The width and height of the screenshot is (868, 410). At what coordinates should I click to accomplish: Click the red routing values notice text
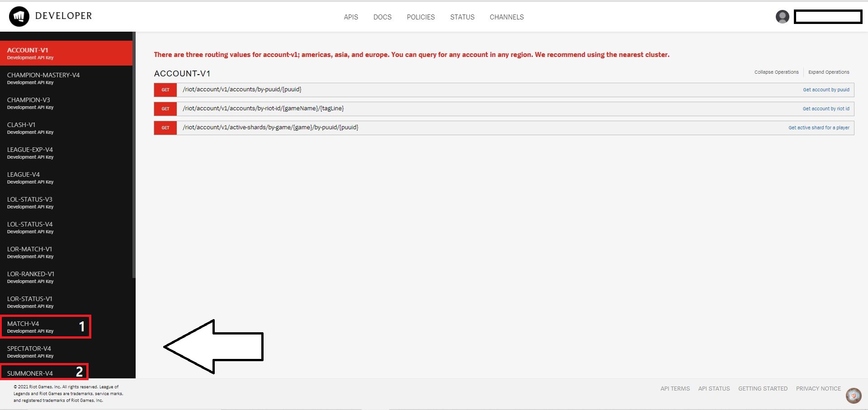coord(411,55)
